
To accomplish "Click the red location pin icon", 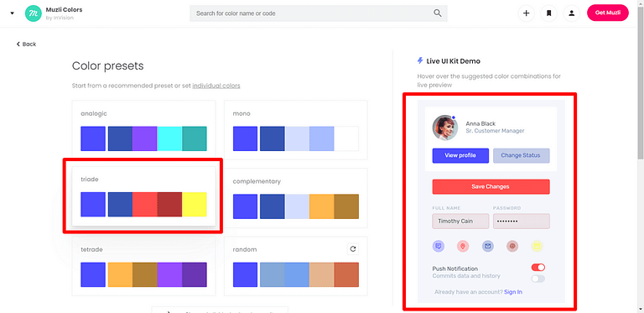I will pos(463,247).
